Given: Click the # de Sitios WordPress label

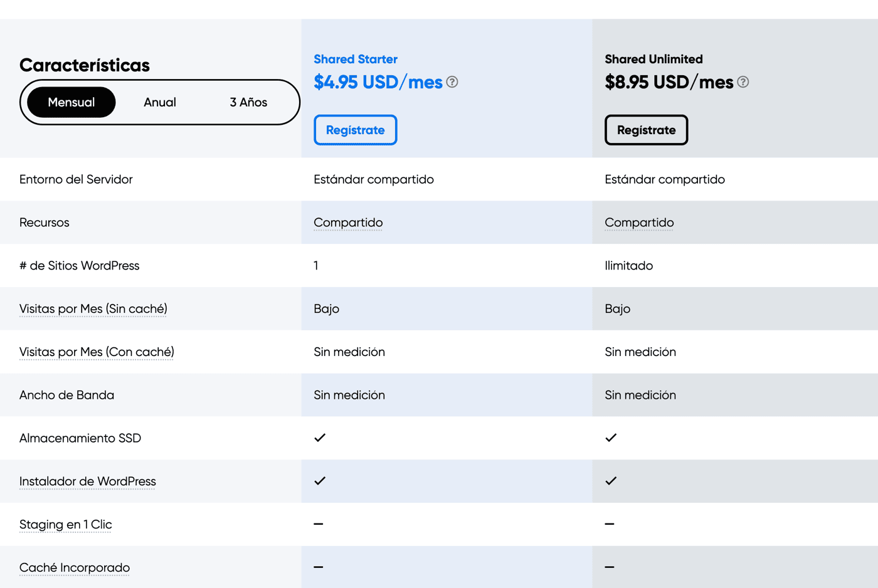Looking at the screenshot, I should coord(80,266).
